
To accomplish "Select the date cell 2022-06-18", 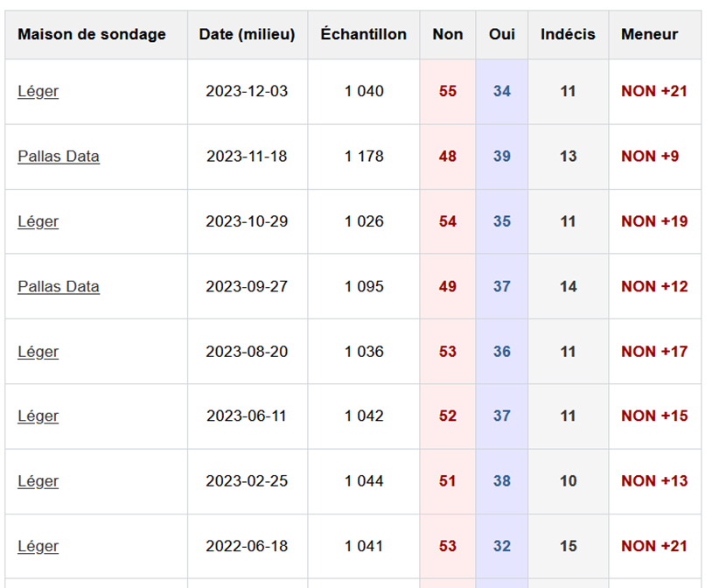I will tap(247, 546).
